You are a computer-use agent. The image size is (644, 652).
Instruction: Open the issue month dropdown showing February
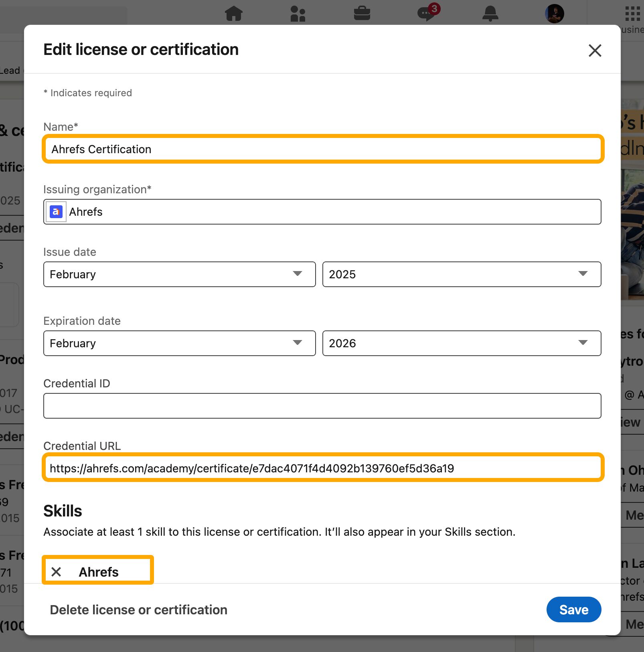click(x=179, y=274)
